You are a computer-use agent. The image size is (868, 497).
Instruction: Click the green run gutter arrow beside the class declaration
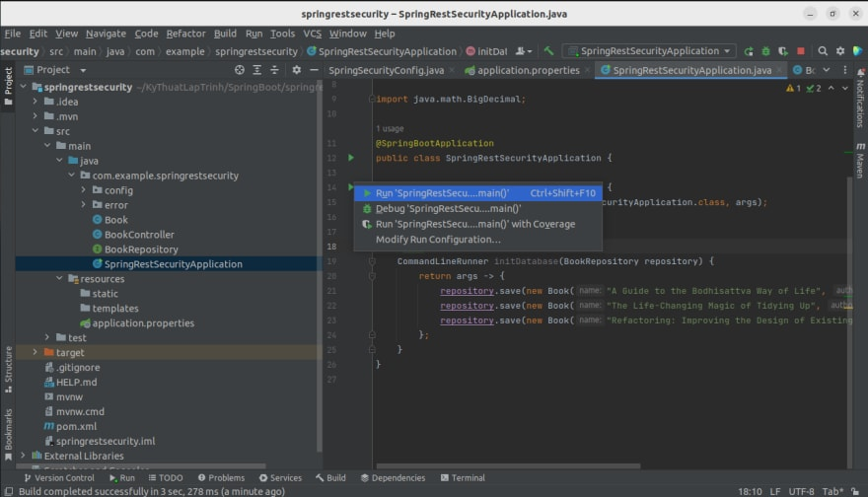(351, 158)
